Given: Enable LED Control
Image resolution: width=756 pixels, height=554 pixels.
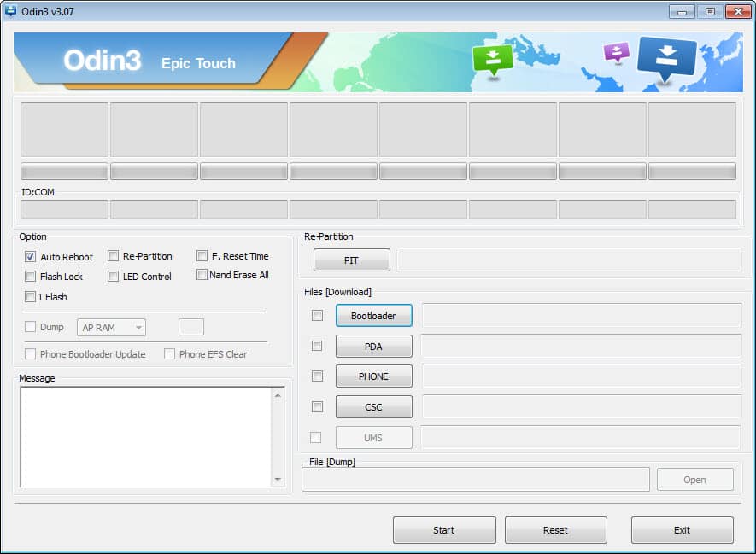Looking at the screenshot, I should click(x=113, y=276).
